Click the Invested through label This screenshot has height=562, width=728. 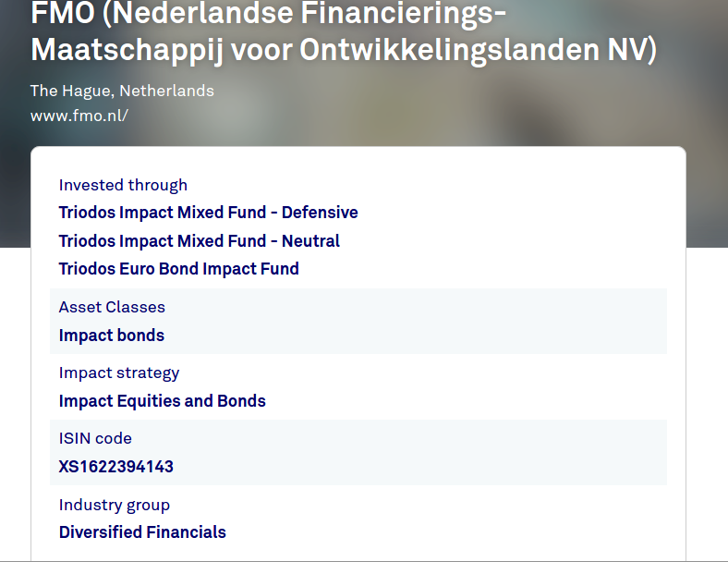pos(123,185)
